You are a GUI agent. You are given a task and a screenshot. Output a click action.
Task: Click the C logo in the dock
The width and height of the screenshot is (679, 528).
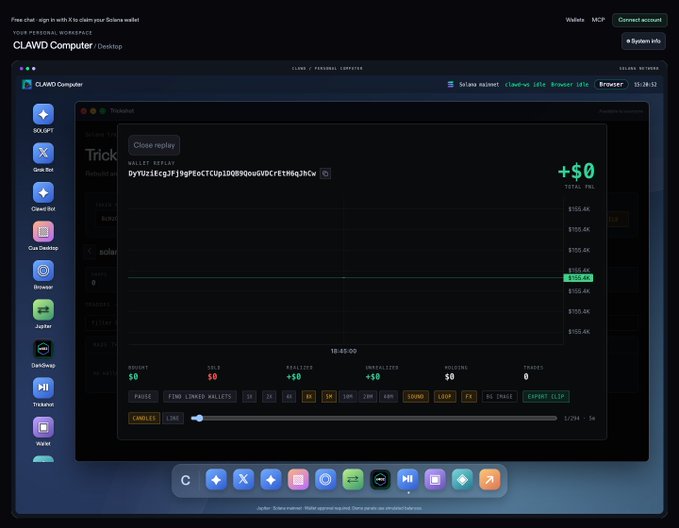tap(186, 480)
